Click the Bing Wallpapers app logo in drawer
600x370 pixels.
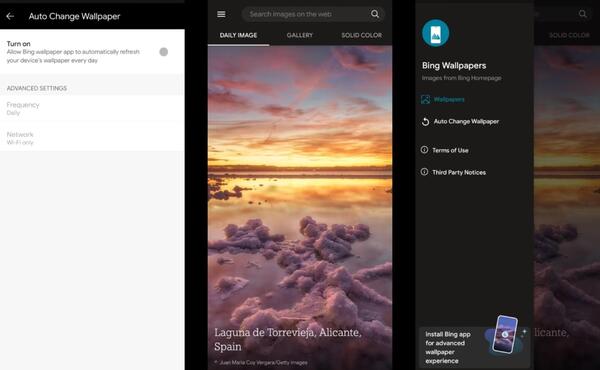tap(435, 33)
